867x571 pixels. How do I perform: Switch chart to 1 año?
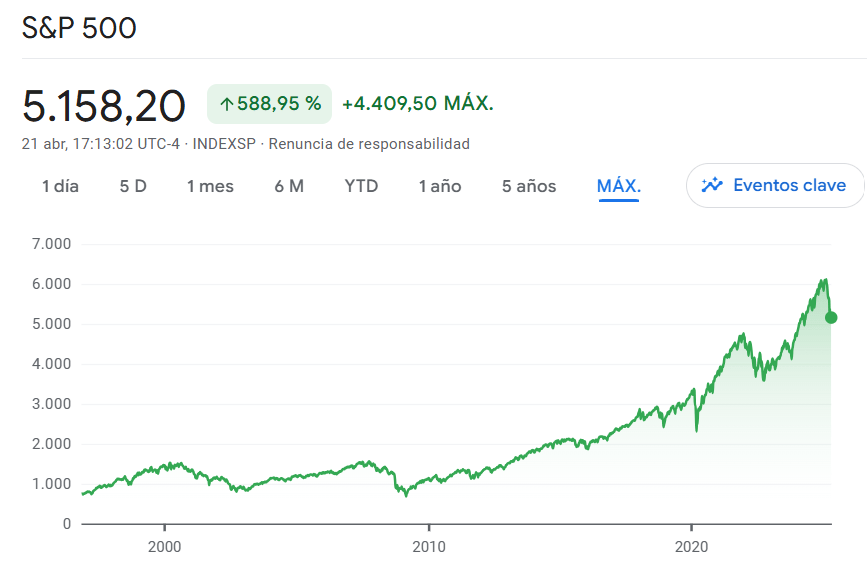(x=440, y=186)
